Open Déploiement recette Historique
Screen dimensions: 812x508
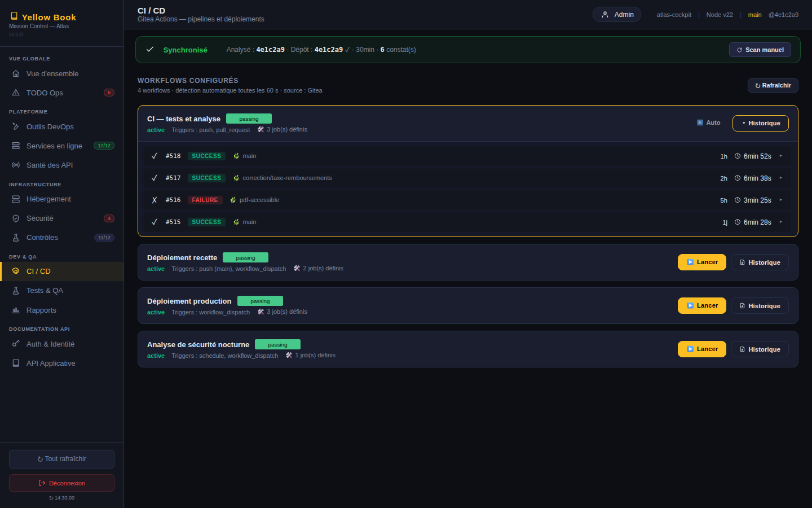tap(760, 262)
